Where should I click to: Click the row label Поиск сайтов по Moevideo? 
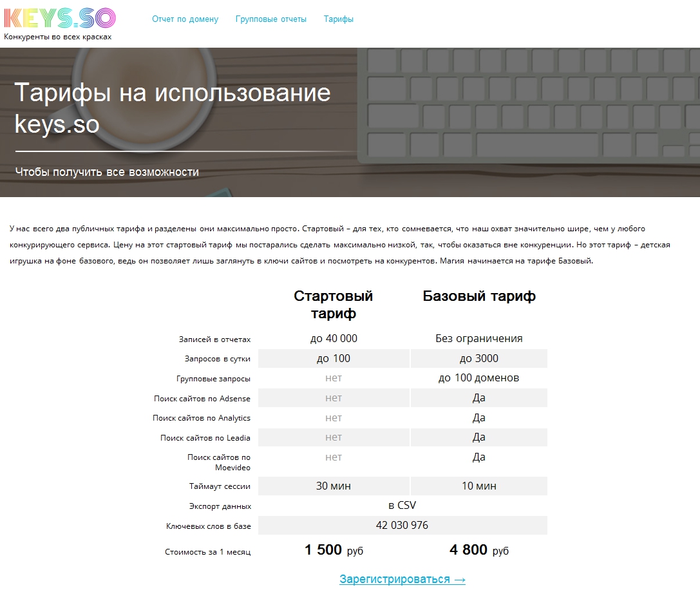pos(219,462)
